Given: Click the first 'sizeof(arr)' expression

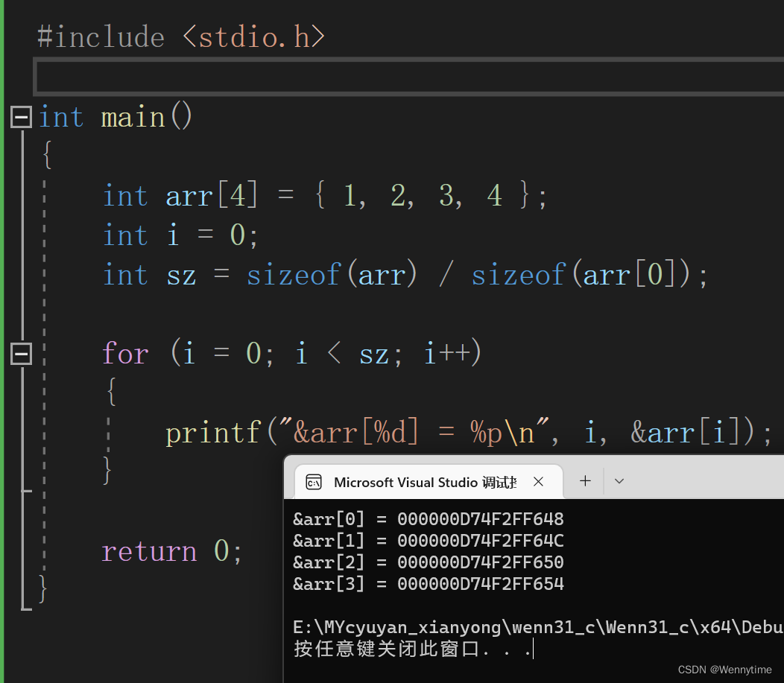Looking at the screenshot, I should (332, 275).
